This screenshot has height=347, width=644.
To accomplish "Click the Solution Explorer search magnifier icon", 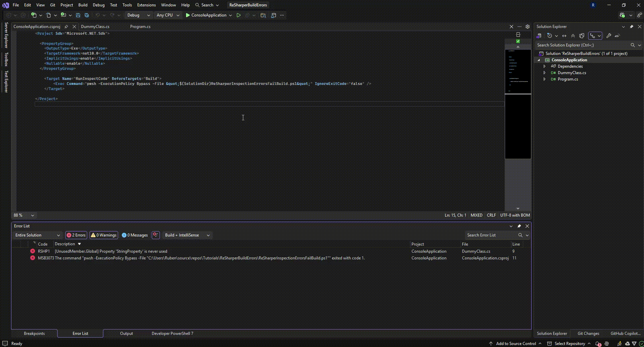I will 633,45.
